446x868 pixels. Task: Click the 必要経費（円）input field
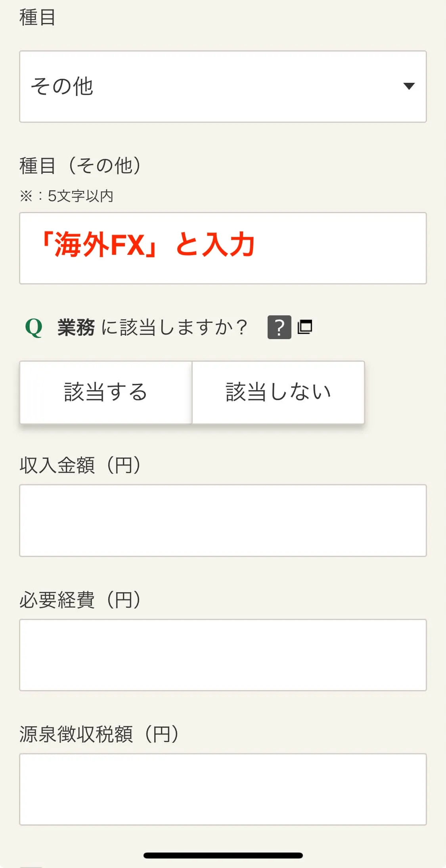(x=223, y=654)
